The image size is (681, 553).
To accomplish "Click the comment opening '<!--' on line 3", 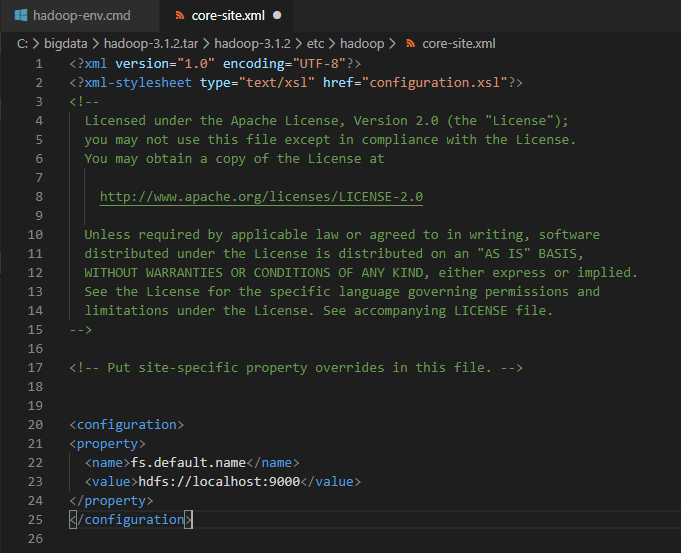I will 84,102.
